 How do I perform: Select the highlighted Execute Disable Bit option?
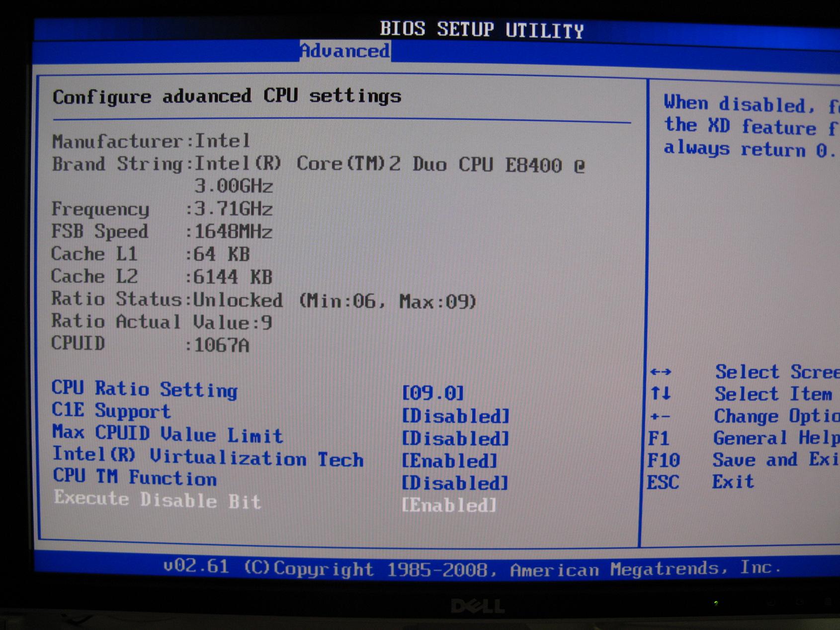pos(157,499)
